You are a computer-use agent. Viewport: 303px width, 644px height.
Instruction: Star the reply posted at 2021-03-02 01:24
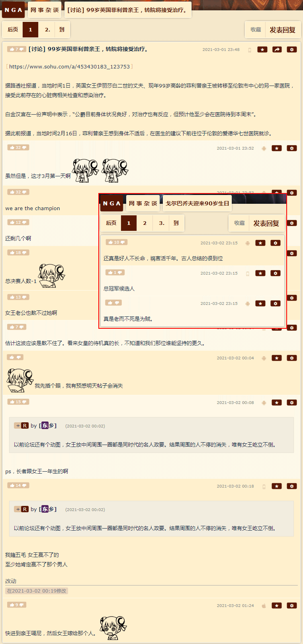coord(277,605)
